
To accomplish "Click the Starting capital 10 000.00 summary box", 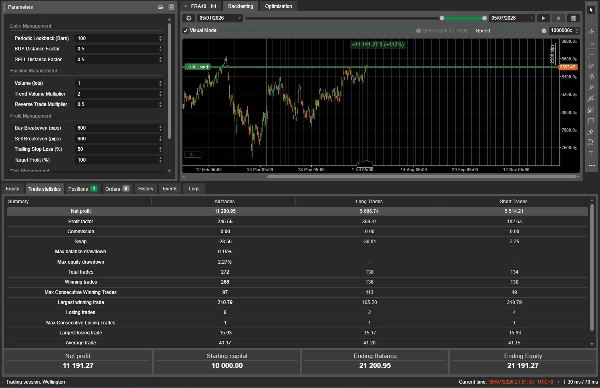I will pyautogui.click(x=227, y=361).
